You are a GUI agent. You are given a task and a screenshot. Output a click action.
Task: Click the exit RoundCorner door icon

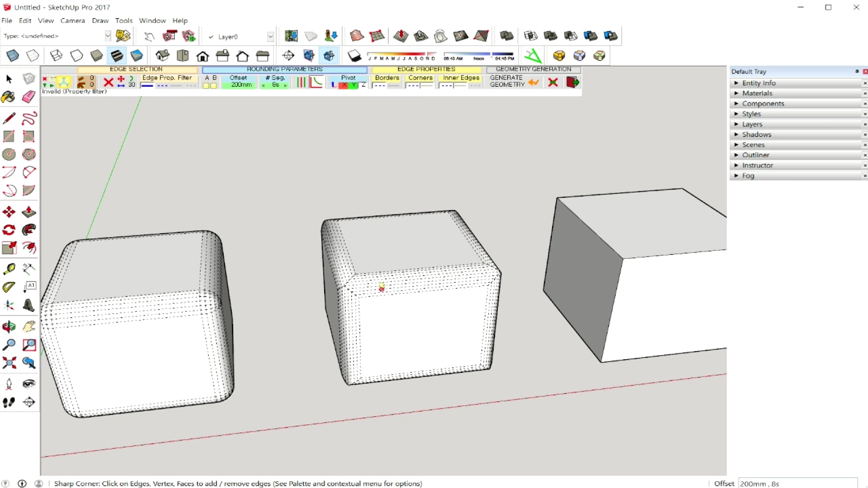coord(572,82)
